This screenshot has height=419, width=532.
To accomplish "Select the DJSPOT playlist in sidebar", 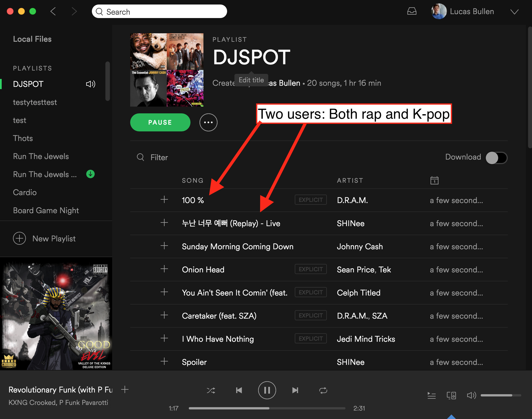I will pyautogui.click(x=28, y=84).
